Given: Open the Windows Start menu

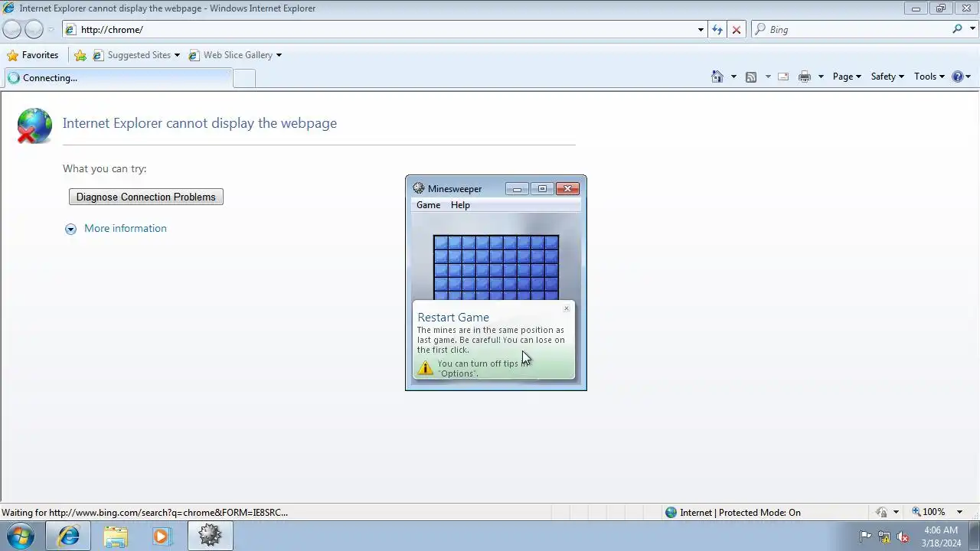Looking at the screenshot, I should tap(21, 536).
